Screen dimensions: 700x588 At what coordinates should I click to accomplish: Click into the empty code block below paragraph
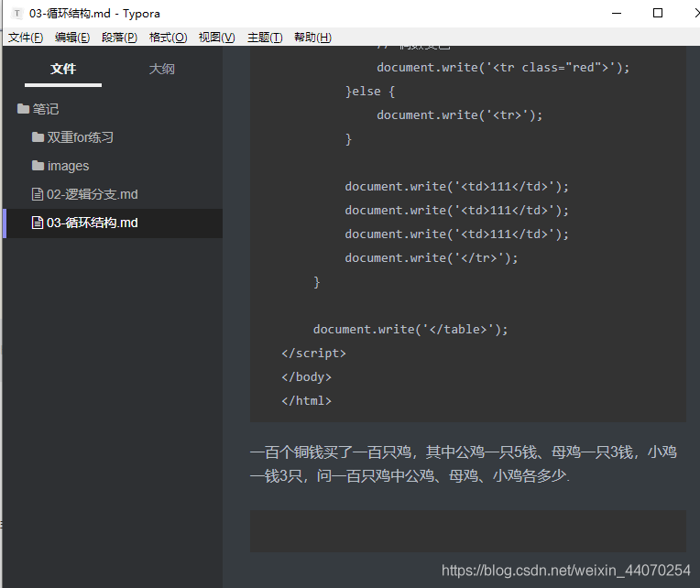[468, 531]
